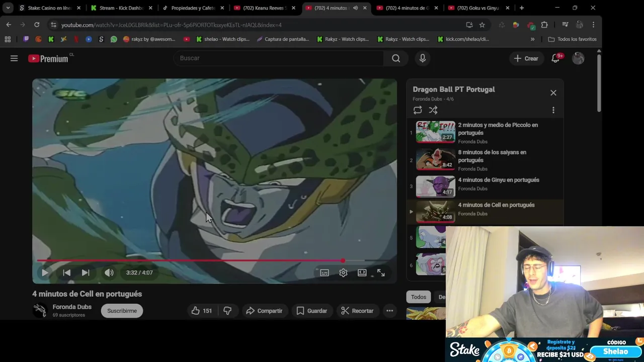This screenshot has height=362, width=644.
Task: Switch to theater mode view
Action: 362,273
